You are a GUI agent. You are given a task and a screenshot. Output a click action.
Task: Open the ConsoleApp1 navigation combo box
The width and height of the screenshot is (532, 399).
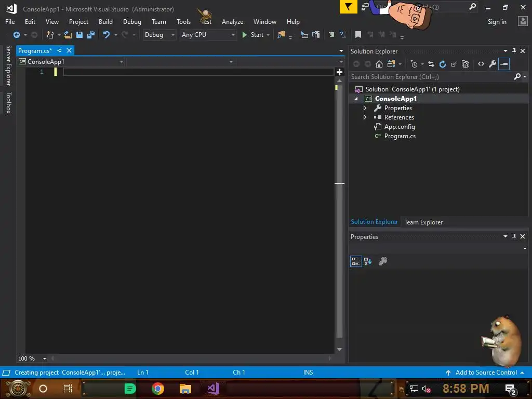tap(71, 62)
